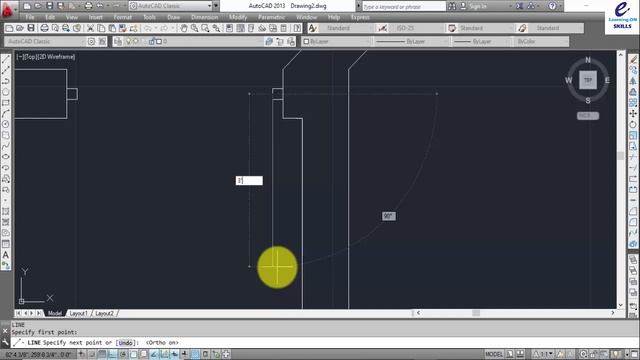Open the Express menu
The width and height of the screenshot is (640, 360).
click(x=360, y=17)
